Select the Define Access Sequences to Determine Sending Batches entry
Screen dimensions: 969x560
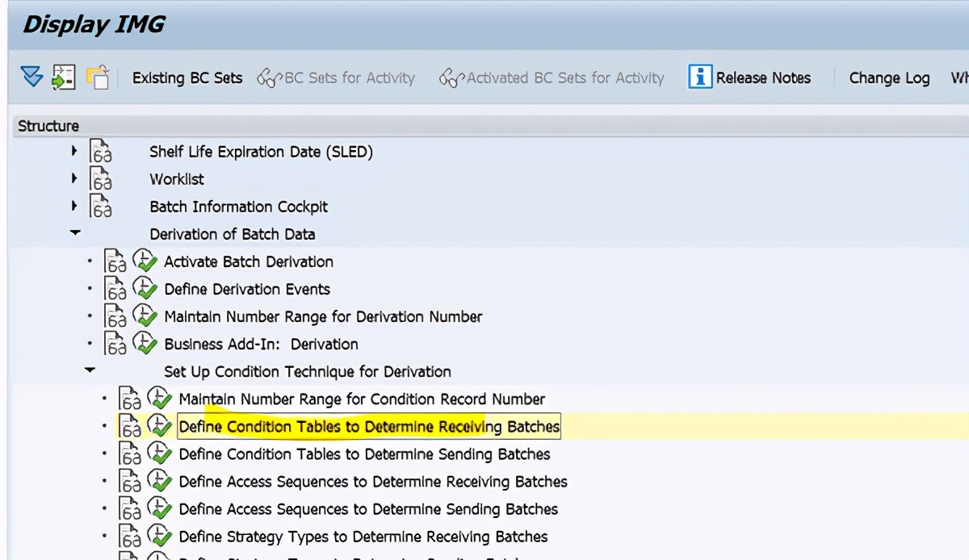[367, 509]
